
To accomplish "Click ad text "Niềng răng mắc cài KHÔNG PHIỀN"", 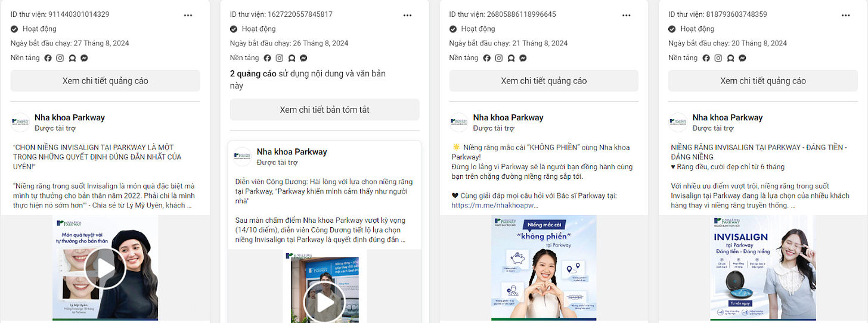I will [541, 152].
